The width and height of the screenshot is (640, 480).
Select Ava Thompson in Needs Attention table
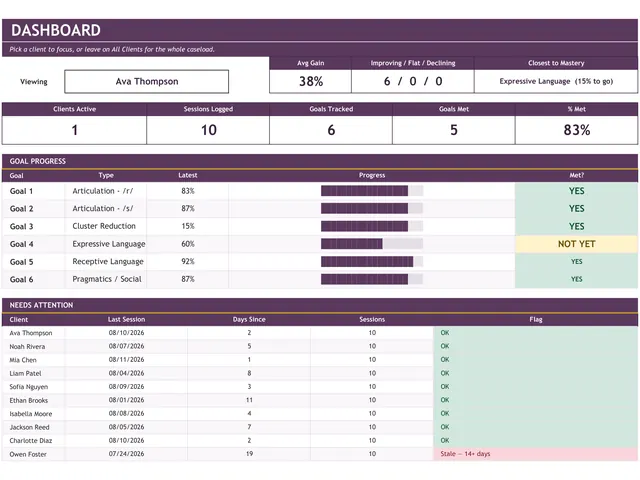click(x=31, y=333)
